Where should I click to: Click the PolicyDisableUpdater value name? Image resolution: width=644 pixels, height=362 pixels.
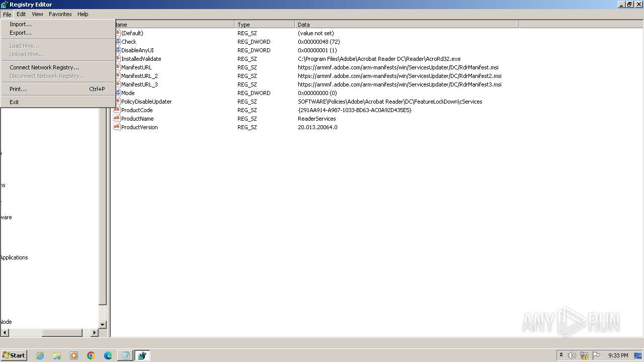coord(146,102)
